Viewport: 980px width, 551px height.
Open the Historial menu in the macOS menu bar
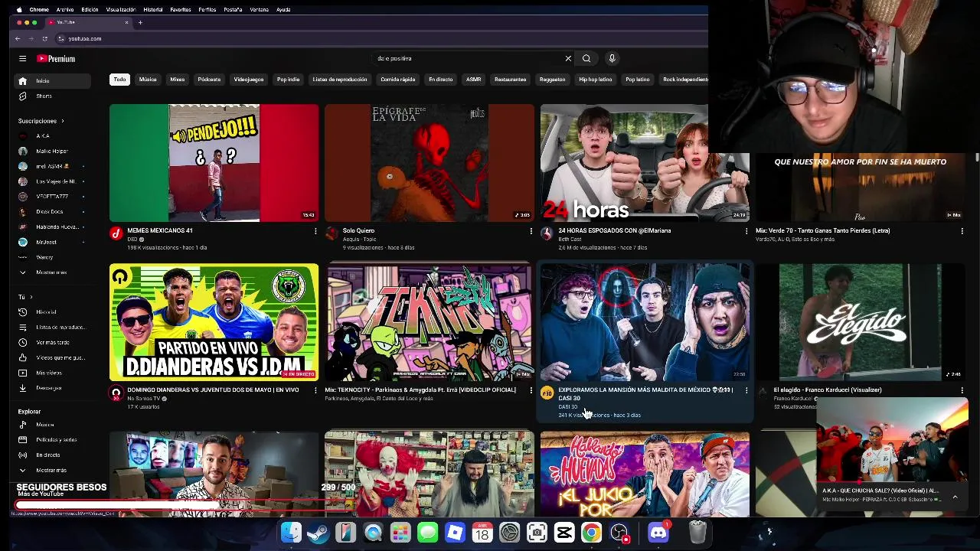point(153,9)
